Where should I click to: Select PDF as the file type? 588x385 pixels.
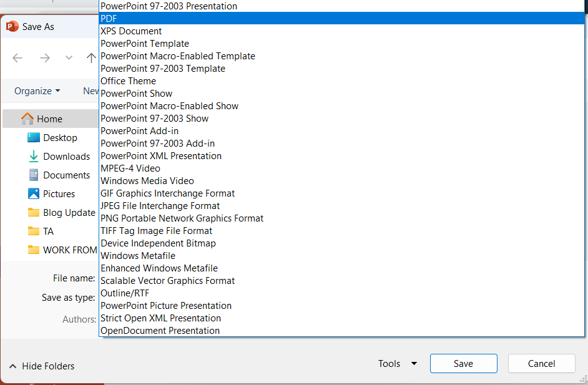pos(341,18)
